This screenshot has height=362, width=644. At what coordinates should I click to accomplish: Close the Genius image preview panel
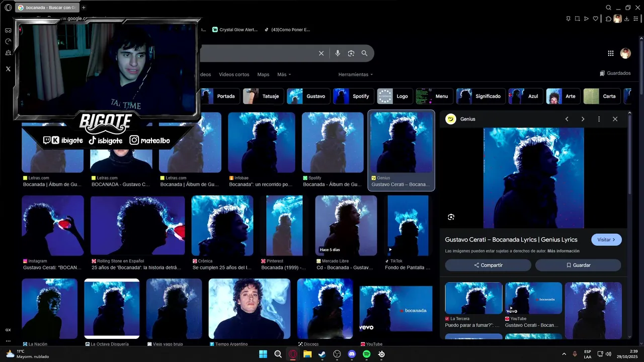point(615,119)
